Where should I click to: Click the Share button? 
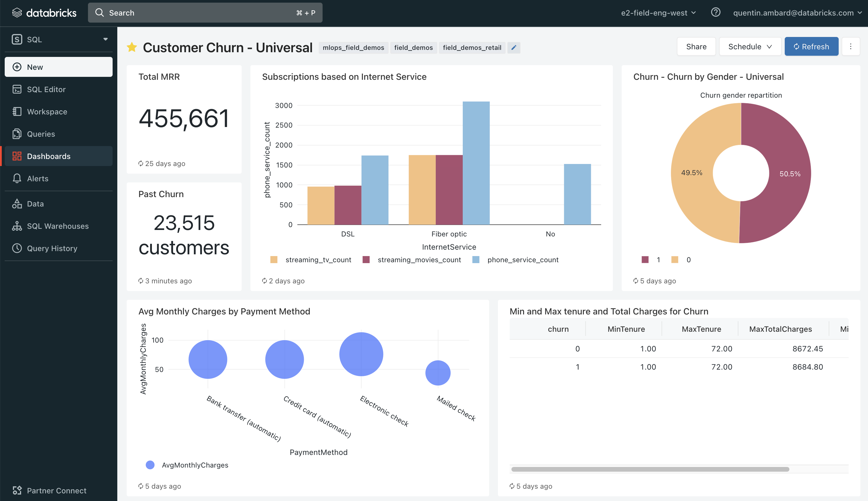coord(696,46)
